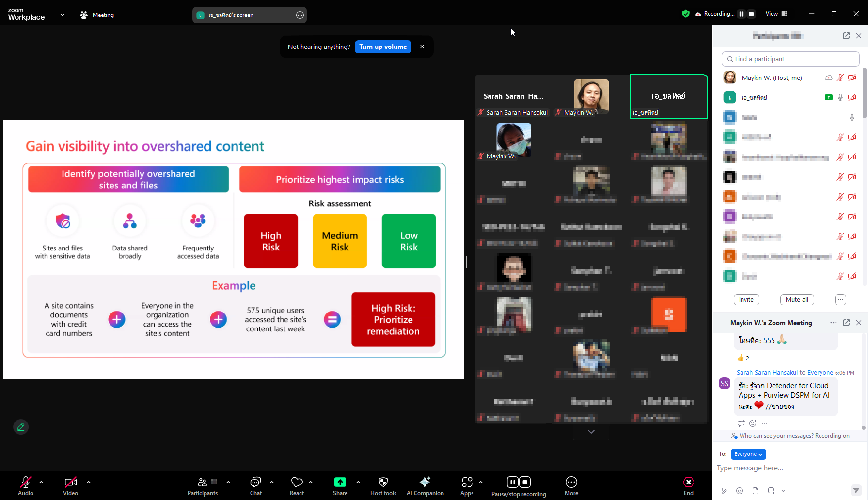Click the green encryption shield icon
This screenshot has height=500, width=868.
point(685,14)
